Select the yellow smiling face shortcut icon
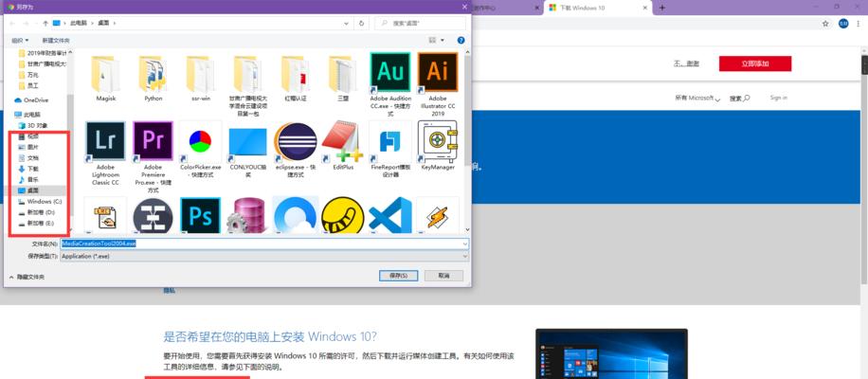This screenshot has width=868, height=379. [343, 215]
